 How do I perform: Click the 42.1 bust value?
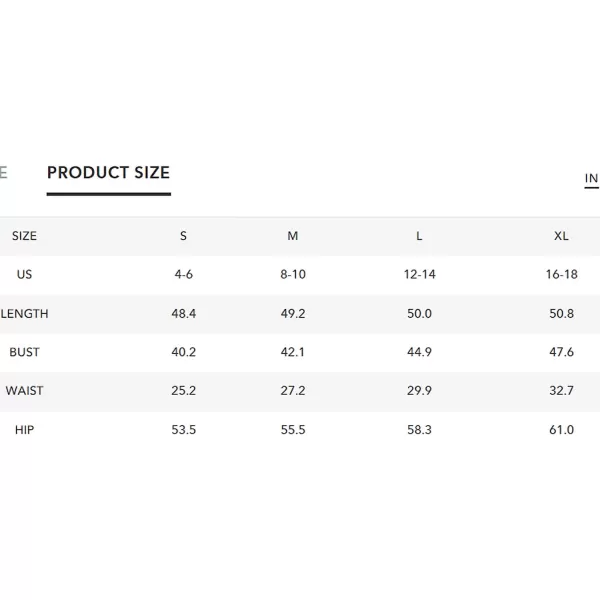point(293,352)
